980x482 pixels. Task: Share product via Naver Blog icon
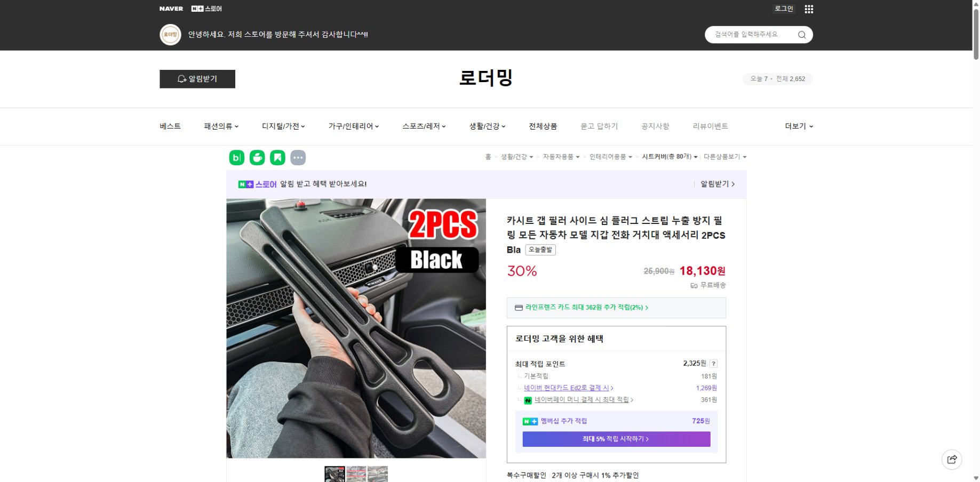coord(236,157)
